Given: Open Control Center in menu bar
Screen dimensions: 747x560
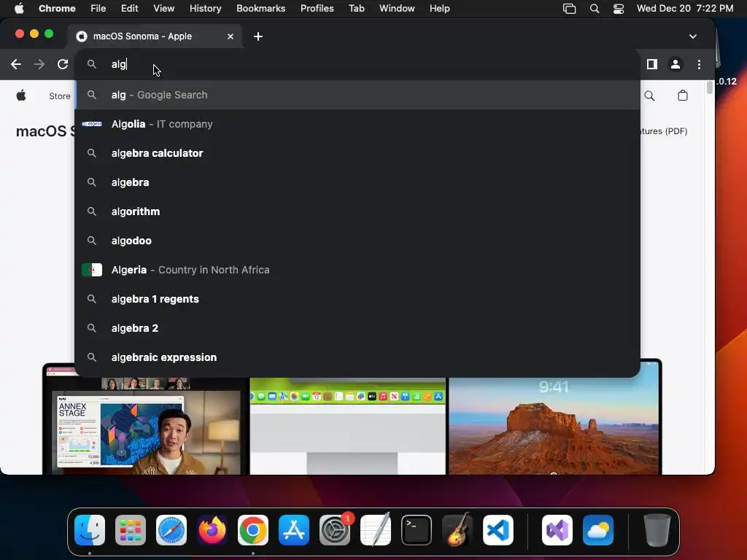Looking at the screenshot, I should [x=619, y=9].
